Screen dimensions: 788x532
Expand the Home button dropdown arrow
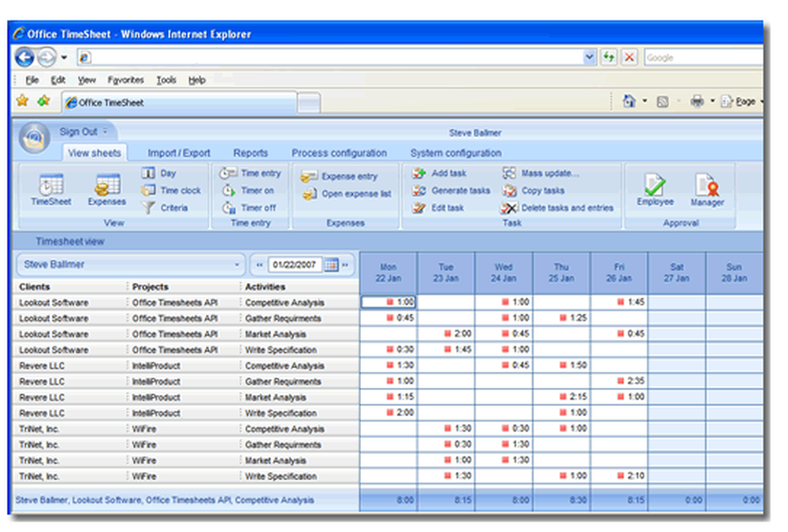pyautogui.click(x=645, y=102)
